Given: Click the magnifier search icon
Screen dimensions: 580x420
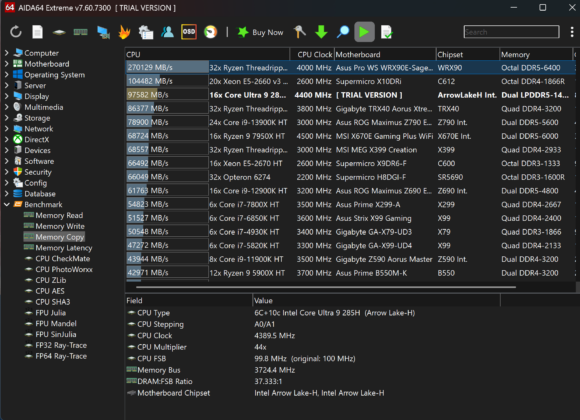Looking at the screenshot, I should [343, 32].
